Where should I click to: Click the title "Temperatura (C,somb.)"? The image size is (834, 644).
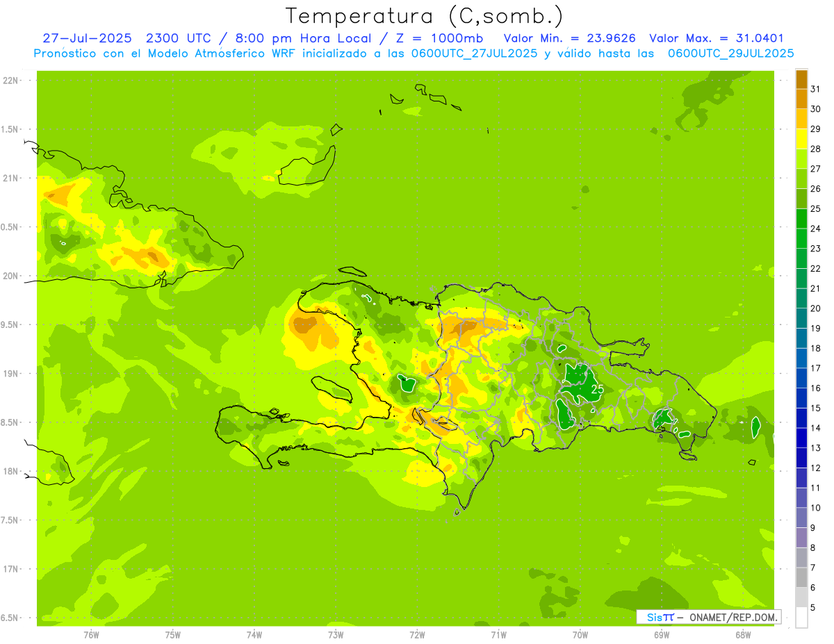pos(424,16)
